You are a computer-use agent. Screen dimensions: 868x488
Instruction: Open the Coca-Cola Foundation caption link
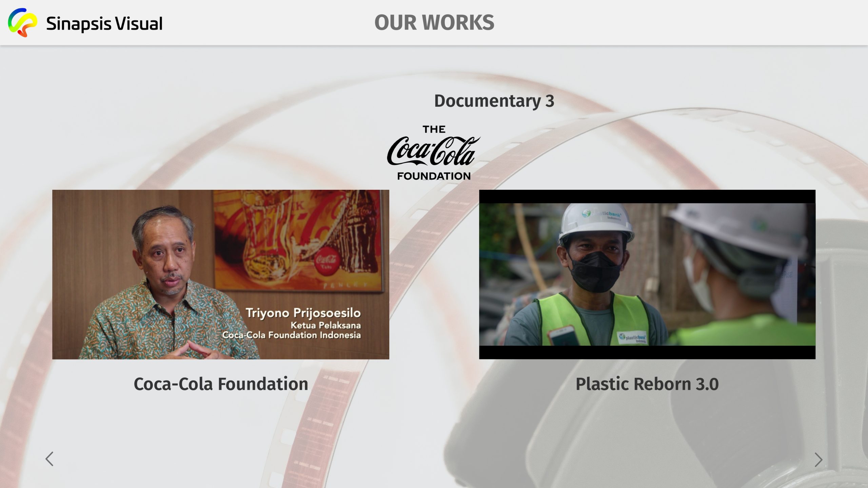coord(221,384)
